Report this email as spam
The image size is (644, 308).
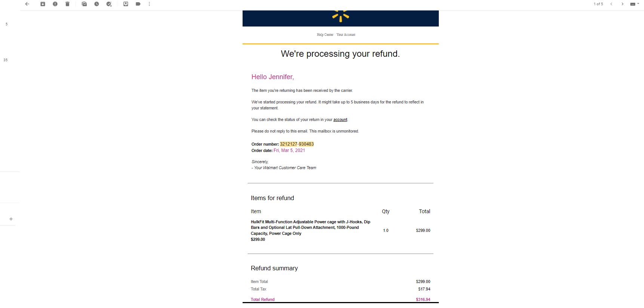tap(55, 4)
